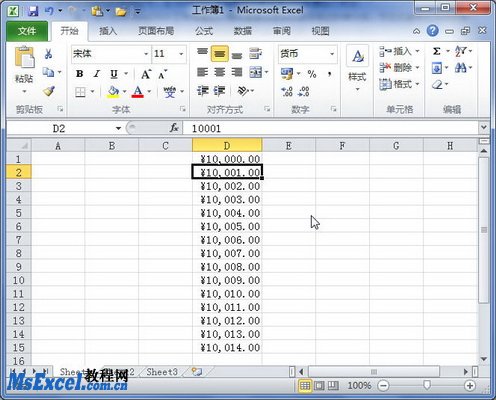Viewport: 496px width, 400px height.
Task: Switch to the 插入 ribbon tab
Action: click(108, 31)
